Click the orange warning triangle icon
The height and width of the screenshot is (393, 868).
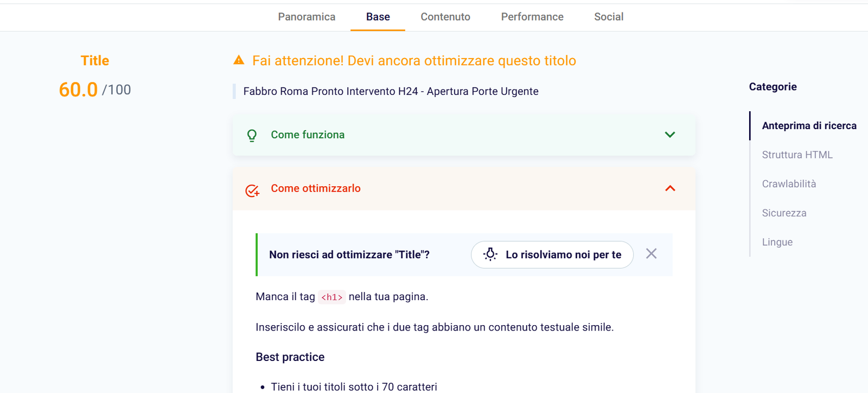(x=239, y=60)
